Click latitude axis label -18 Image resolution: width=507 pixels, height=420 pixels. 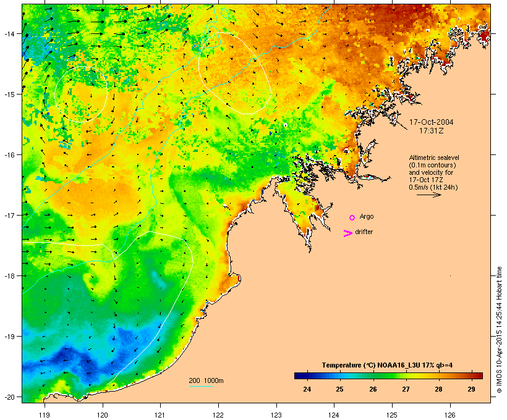pos(9,276)
